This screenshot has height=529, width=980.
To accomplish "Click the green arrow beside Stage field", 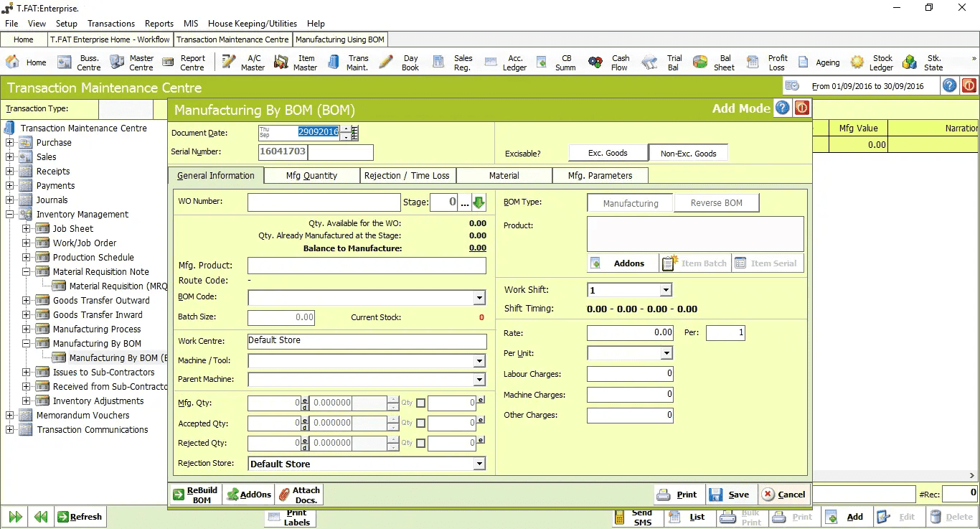I will tap(479, 202).
